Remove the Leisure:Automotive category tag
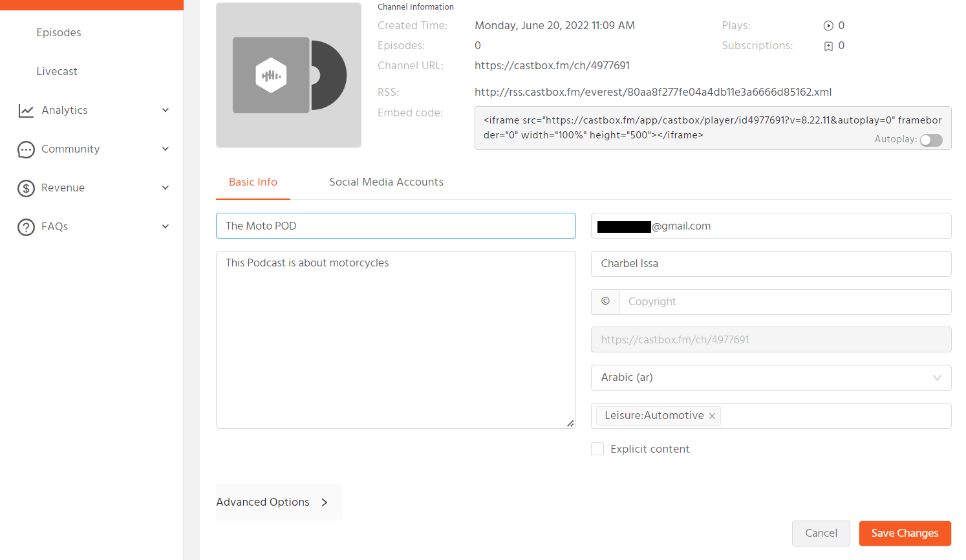966x560 pixels. (x=712, y=416)
